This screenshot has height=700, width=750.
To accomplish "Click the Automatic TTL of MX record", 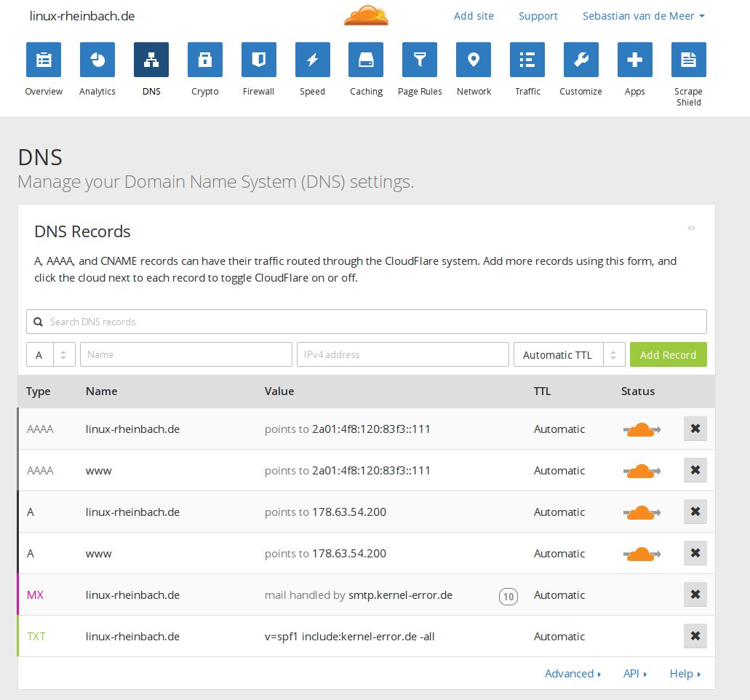I will [559, 595].
